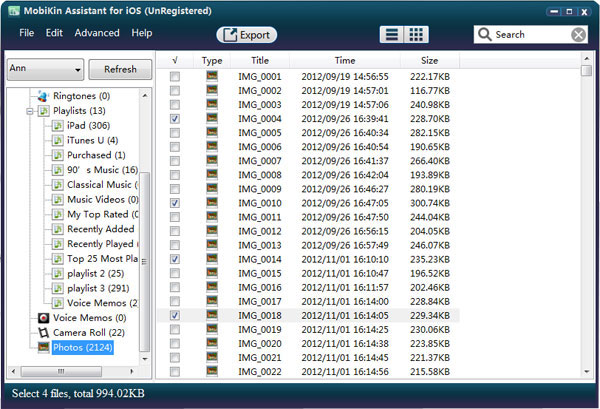Uncheck the box for IMG_0018
This screenshot has height=409, width=600.
tap(175, 316)
